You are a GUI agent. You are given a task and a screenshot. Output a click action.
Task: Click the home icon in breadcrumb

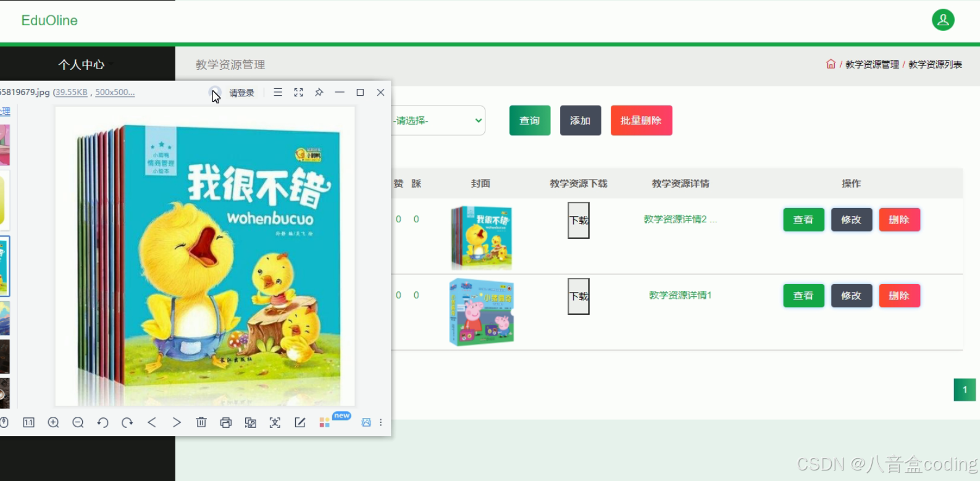pyautogui.click(x=831, y=64)
